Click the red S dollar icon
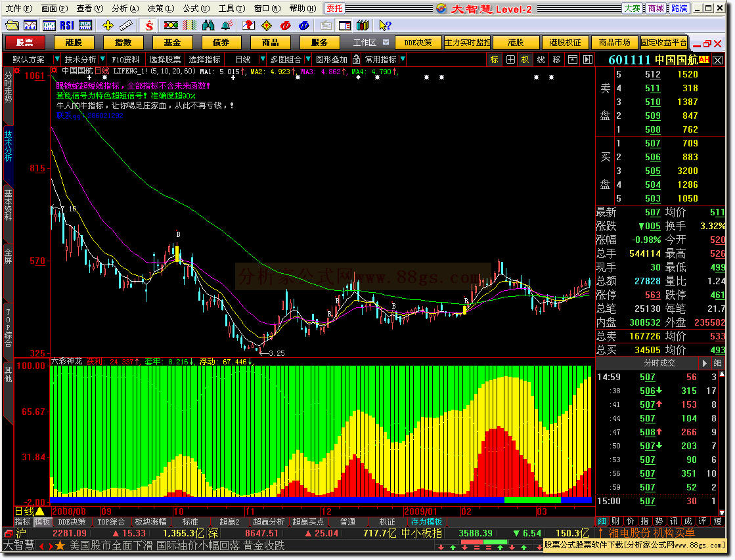Viewport: 735px width, 560px height. coord(149,26)
